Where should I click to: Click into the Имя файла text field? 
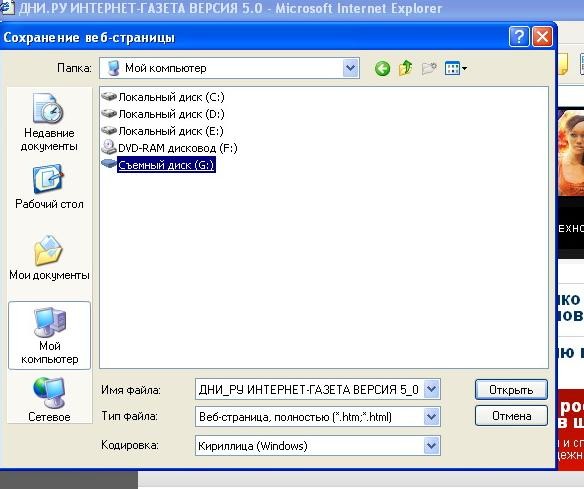(x=310, y=390)
